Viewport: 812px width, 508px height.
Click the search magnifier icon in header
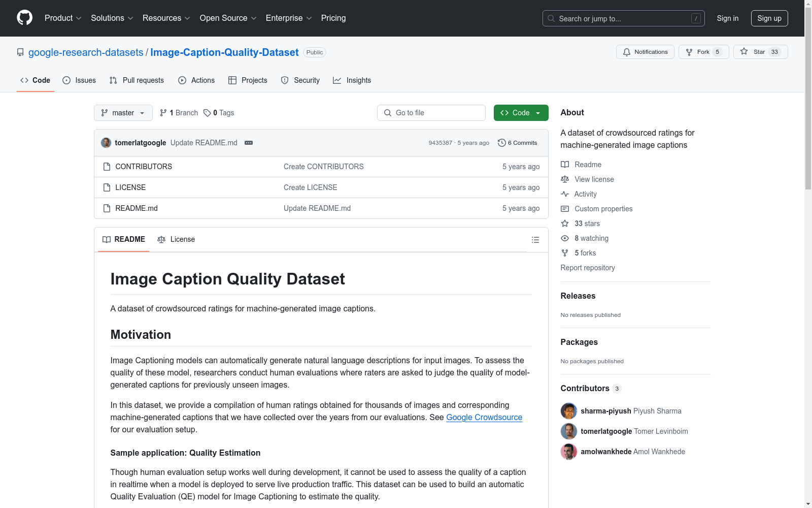pyautogui.click(x=551, y=18)
